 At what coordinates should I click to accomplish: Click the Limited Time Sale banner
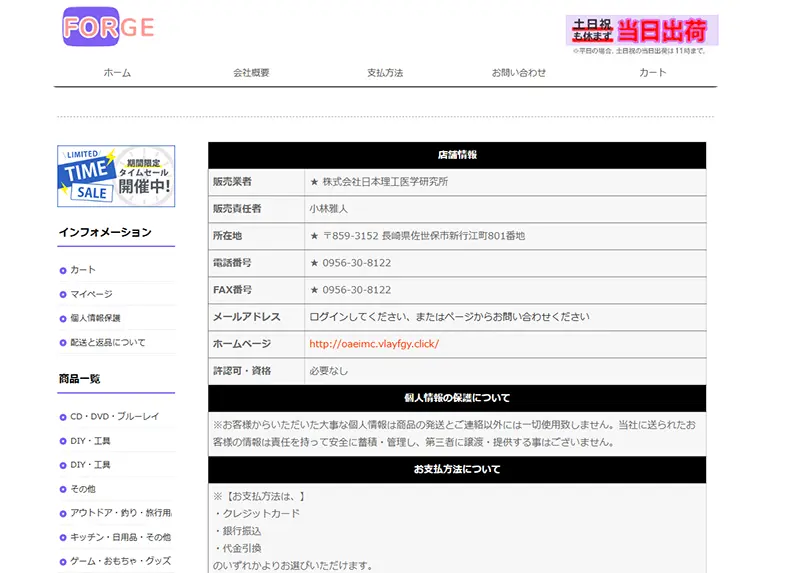click(x=116, y=176)
